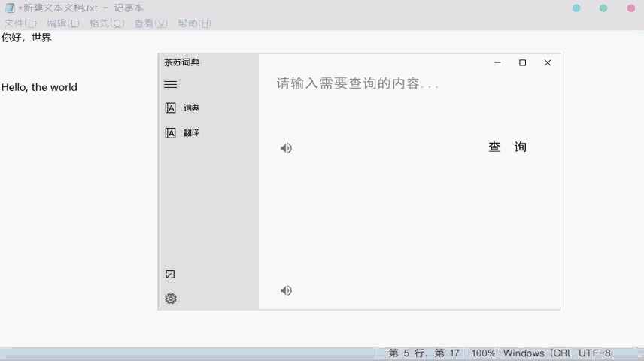Click the line Hello, the world
644x361 pixels.
coord(39,87)
